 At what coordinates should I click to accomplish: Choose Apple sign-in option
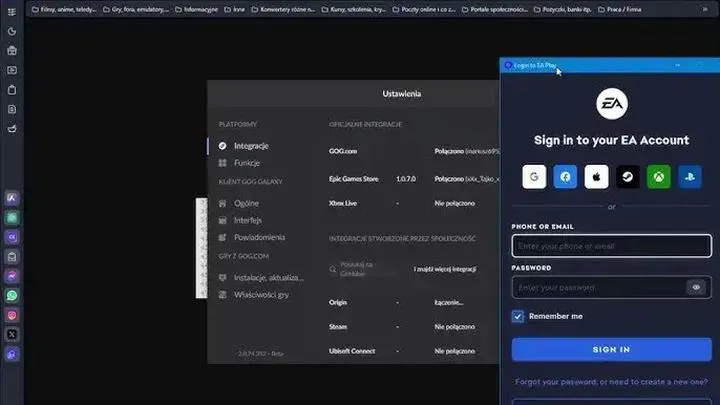point(596,177)
